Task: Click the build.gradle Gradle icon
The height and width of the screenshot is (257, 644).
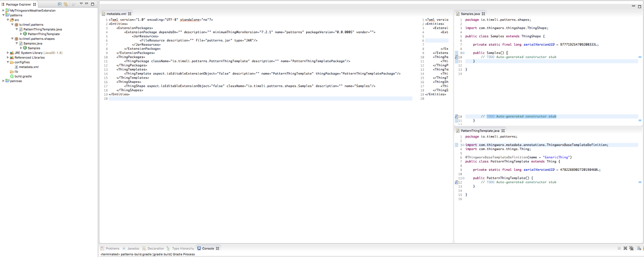Action: click(x=12, y=76)
